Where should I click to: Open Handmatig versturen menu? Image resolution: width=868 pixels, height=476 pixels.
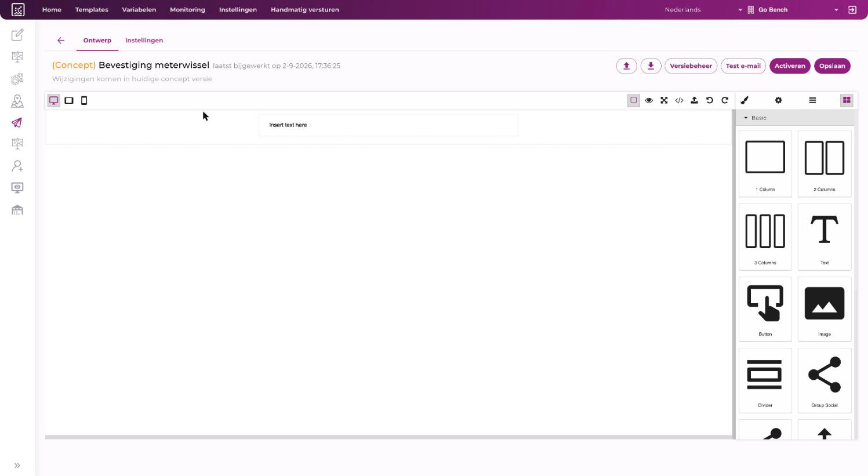pyautogui.click(x=305, y=10)
